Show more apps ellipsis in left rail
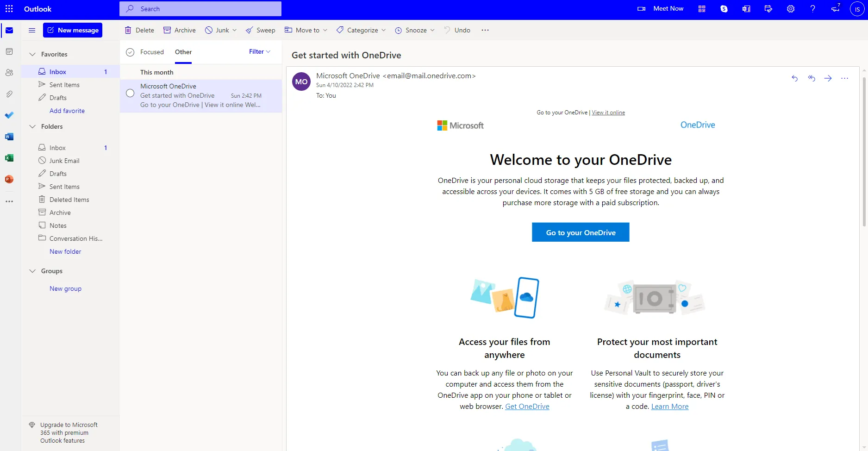The height and width of the screenshot is (451, 868). click(9, 201)
